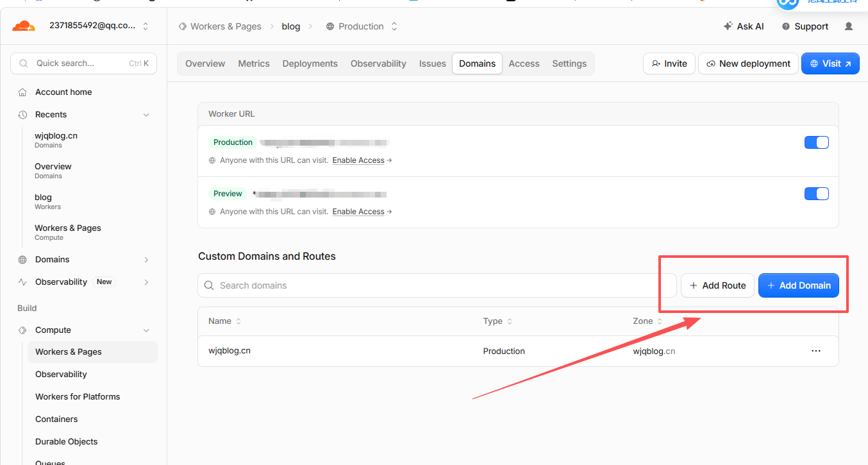Toggle the Production worker URL switch

(817, 142)
